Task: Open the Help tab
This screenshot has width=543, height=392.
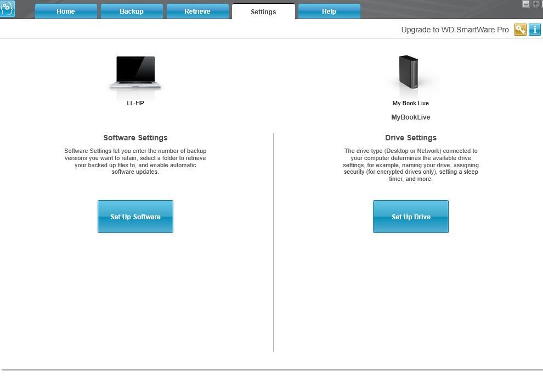Action: (329, 12)
